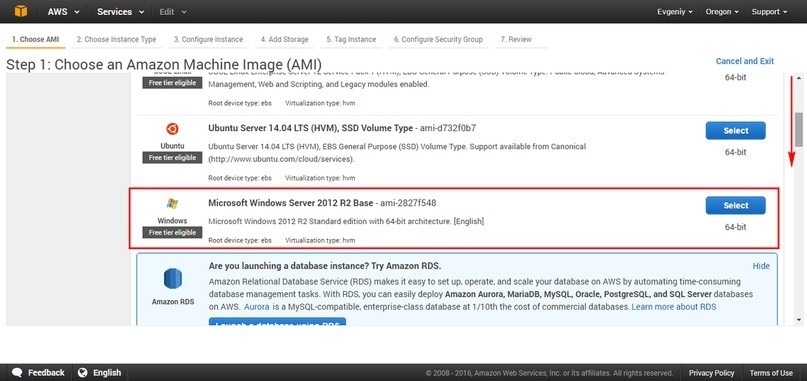Open the Learn more about RDS link
The height and width of the screenshot is (381, 807).
tap(674, 307)
